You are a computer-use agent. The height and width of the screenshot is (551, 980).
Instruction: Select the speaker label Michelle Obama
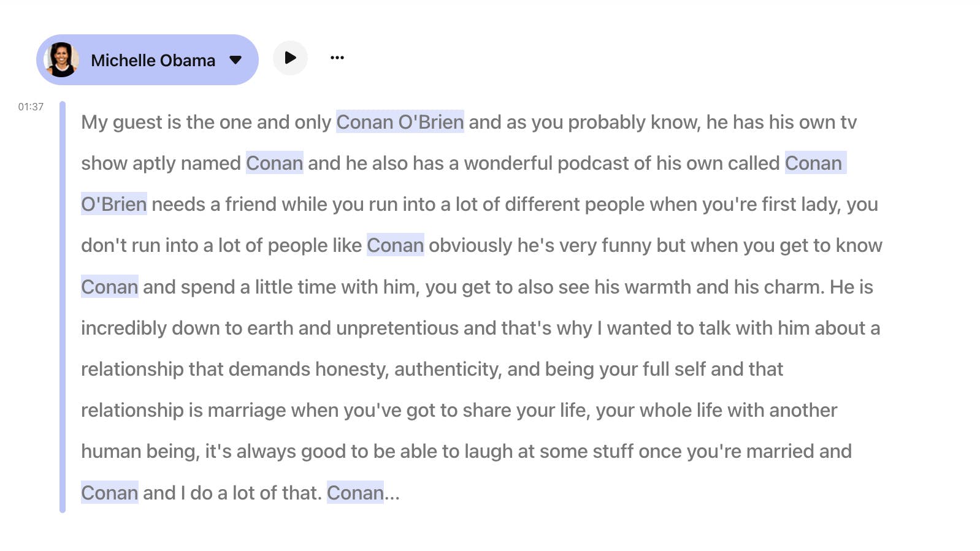tap(153, 59)
